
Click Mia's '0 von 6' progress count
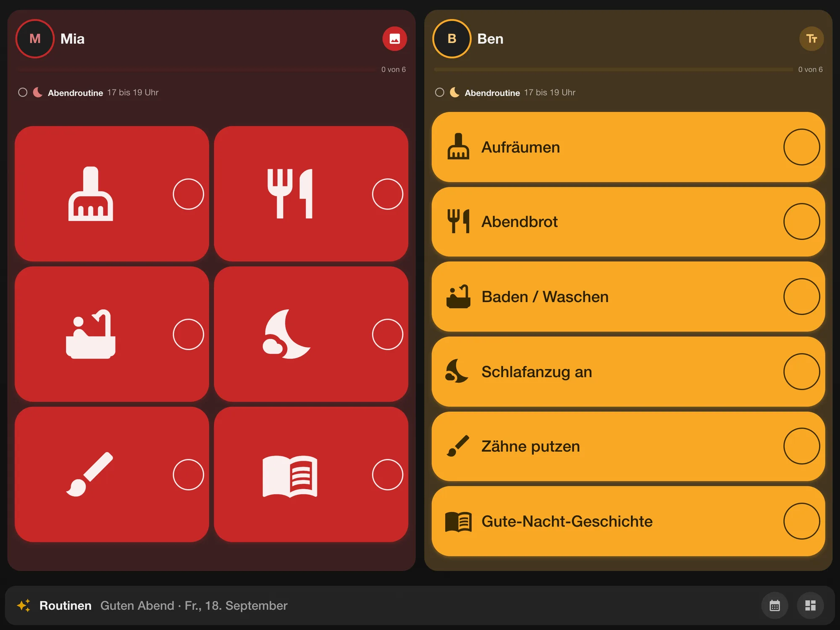pyautogui.click(x=393, y=69)
